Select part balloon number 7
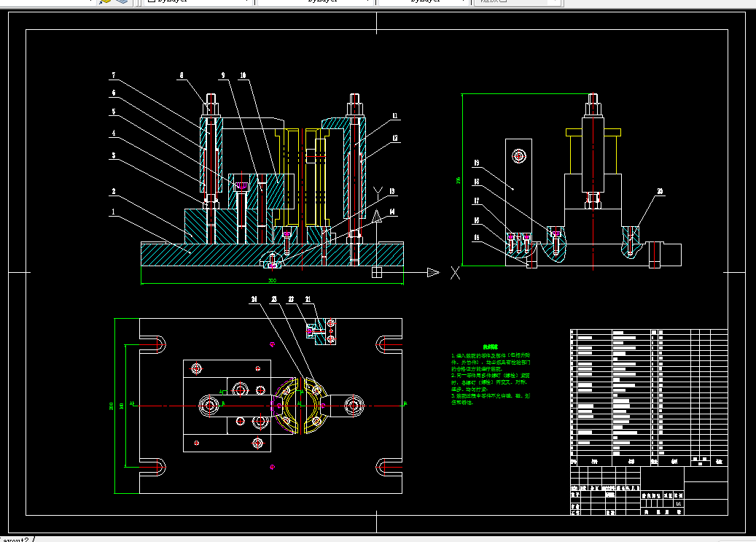Viewport: 756px width, 542px height. click(x=114, y=75)
